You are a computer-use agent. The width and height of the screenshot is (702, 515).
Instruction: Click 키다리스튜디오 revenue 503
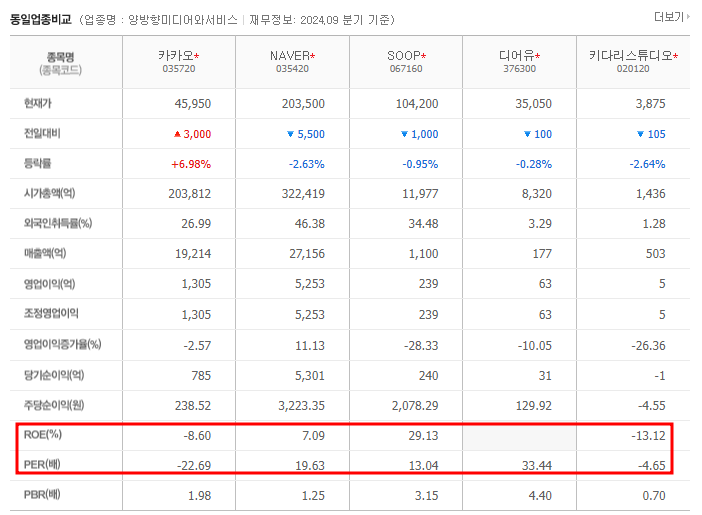tap(655, 254)
